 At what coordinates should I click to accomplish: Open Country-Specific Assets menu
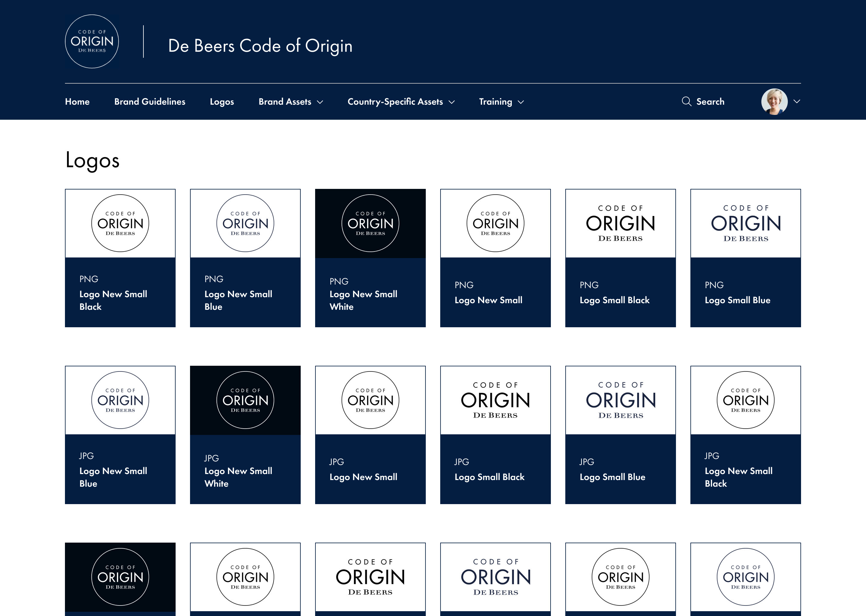(x=395, y=102)
